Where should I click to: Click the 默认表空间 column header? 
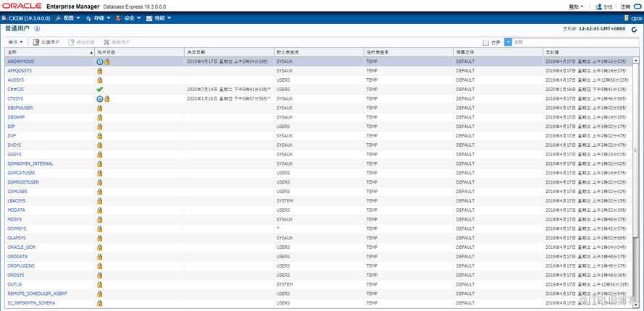click(x=319, y=53)
